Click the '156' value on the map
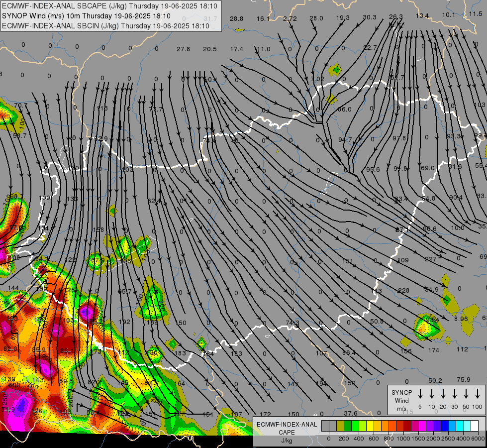 tap(406, 351)
